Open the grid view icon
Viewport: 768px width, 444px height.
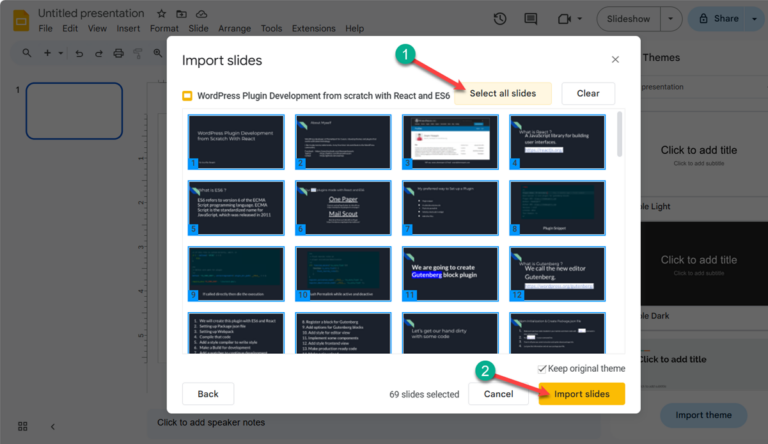coord(23,426)
